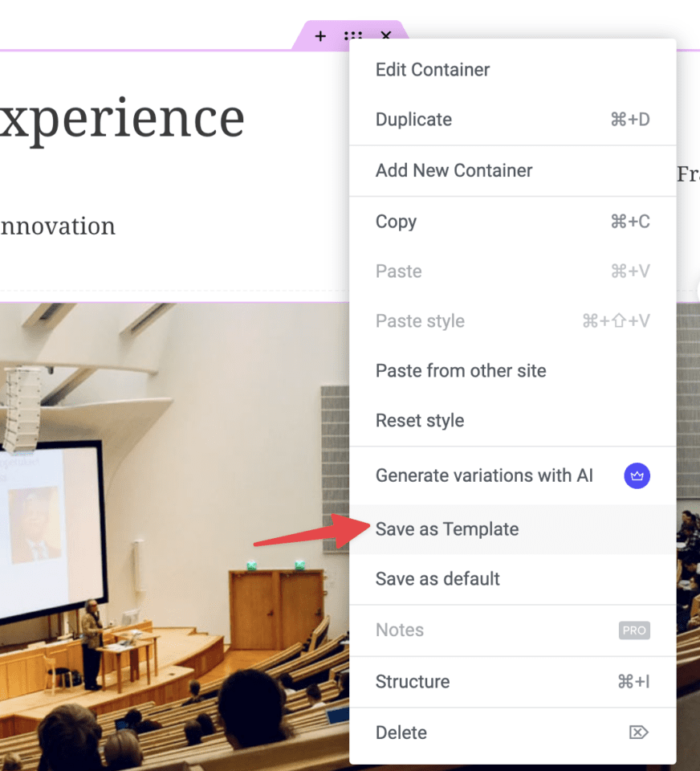Click the X icon on container handle
Viewport: 700px width, 771px height.
pyautogui.click(x=386, y=36)
